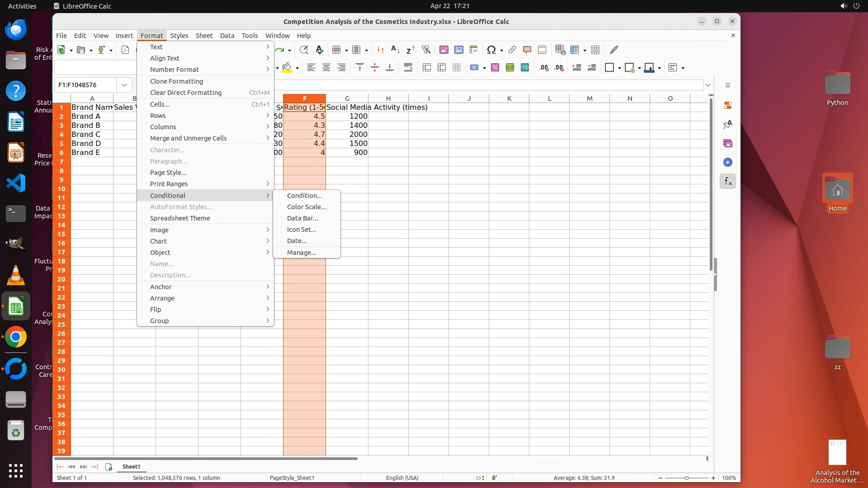This screenshot has width=868, height=488.
Task: Click the Format as Percent icon
Action: pyautogui.click(x=495, y=68)
